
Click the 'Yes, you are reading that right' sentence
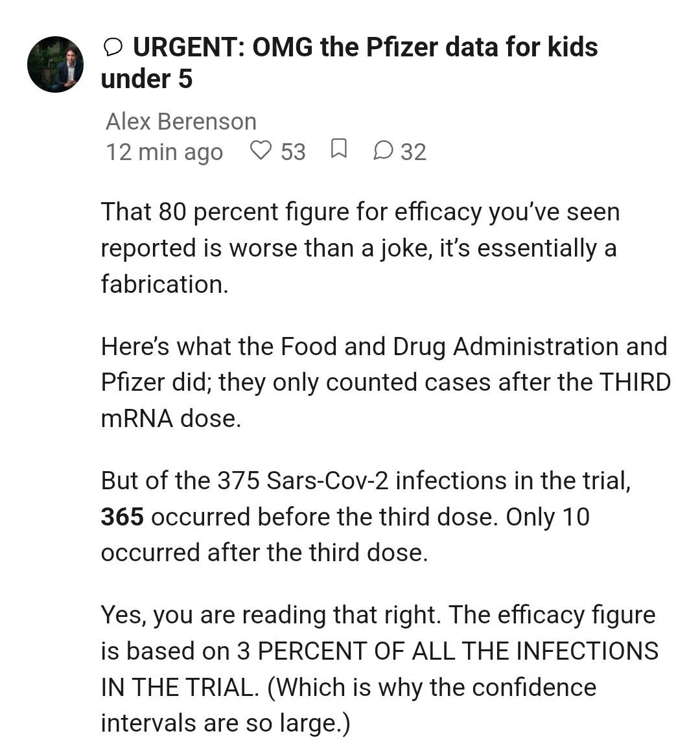(x=271, y=615)
